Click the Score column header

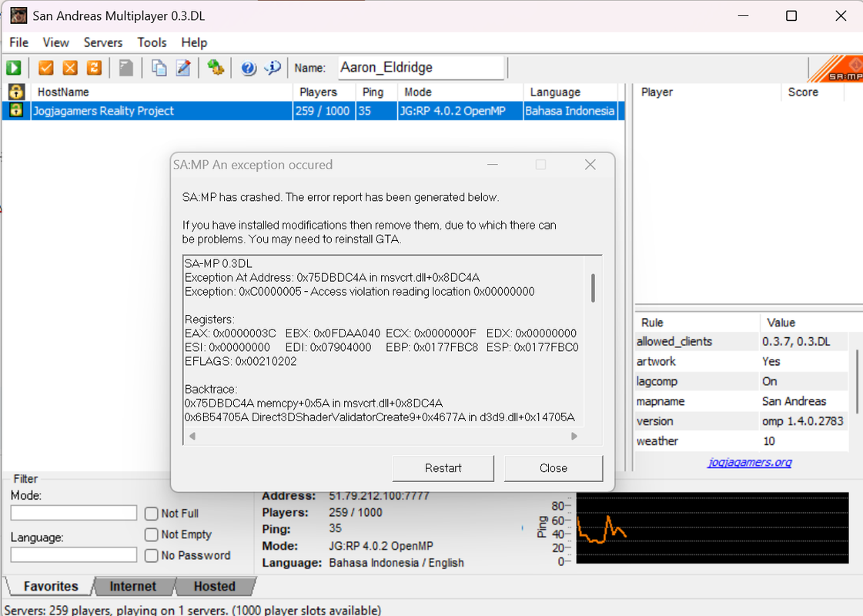click(812, 92)
